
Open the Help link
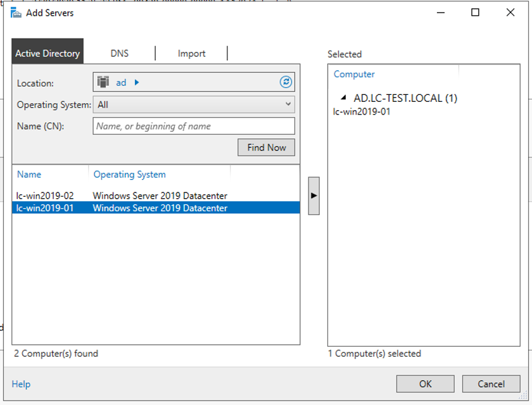(x=21, y=384)
